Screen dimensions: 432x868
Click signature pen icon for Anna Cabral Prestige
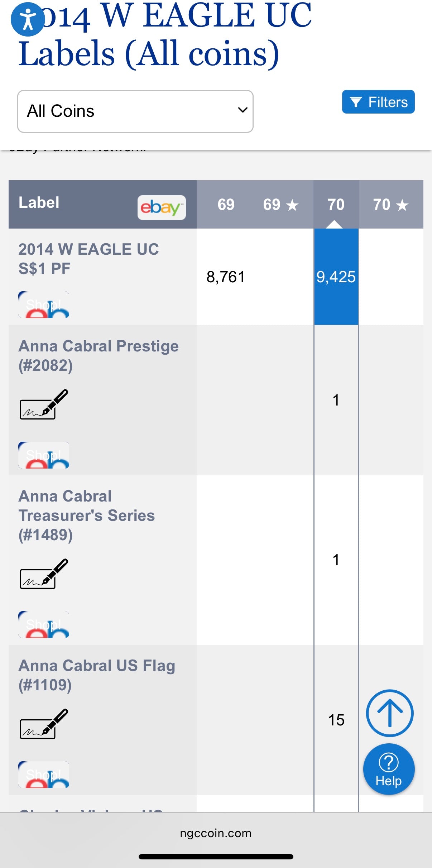click(x=44, y=404)
